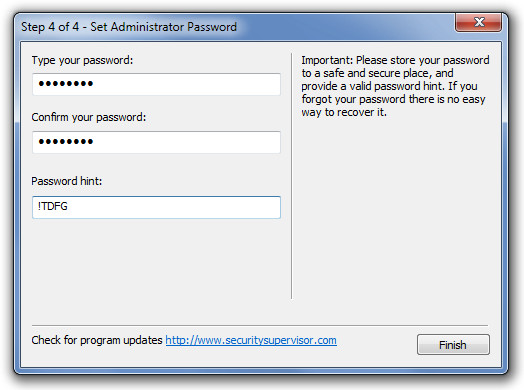
Task: Click the 'Type your password:' label
Action: 82,60
